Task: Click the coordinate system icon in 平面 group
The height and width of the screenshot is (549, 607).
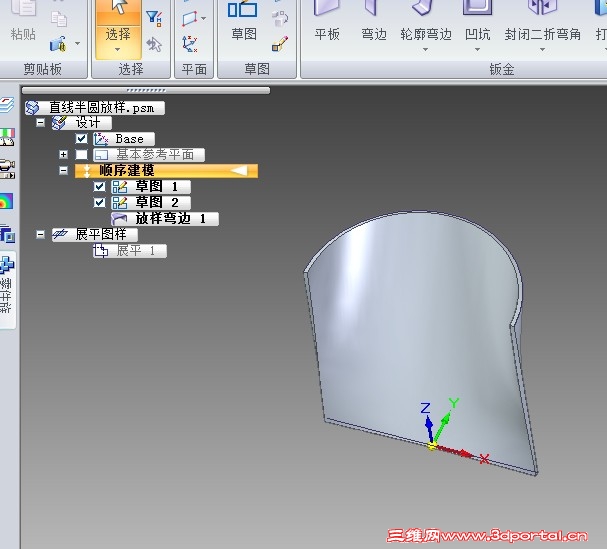Action: click(x=190, y=44)
